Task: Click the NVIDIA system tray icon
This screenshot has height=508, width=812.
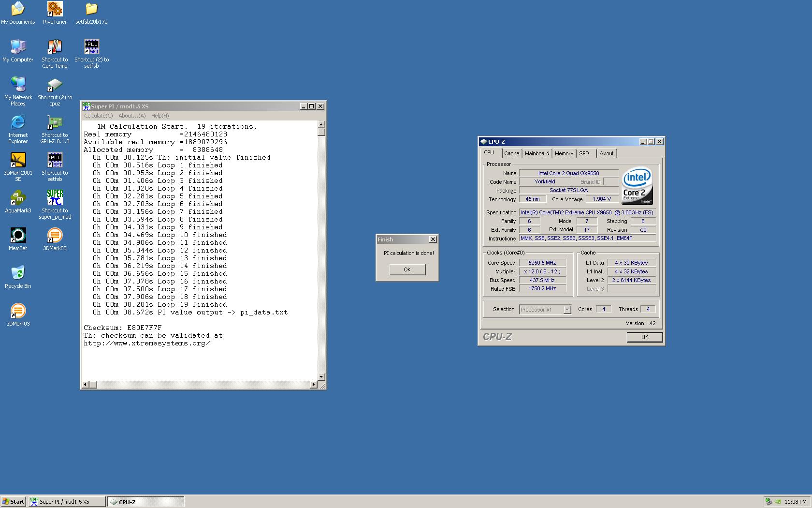Action: click(778, 502)
